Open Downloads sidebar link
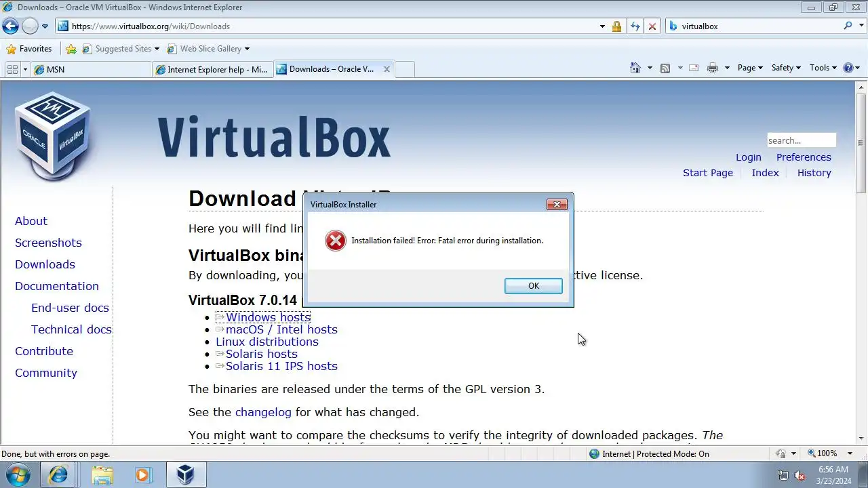 tap(45, 264)
